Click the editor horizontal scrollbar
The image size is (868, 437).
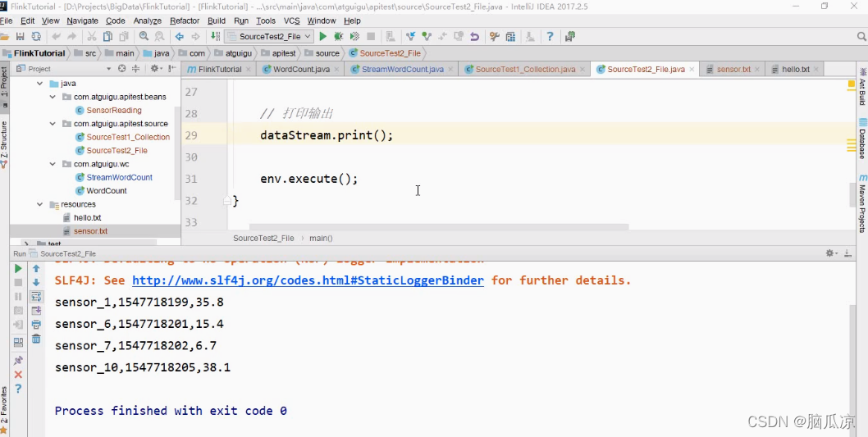pos(438,227)
